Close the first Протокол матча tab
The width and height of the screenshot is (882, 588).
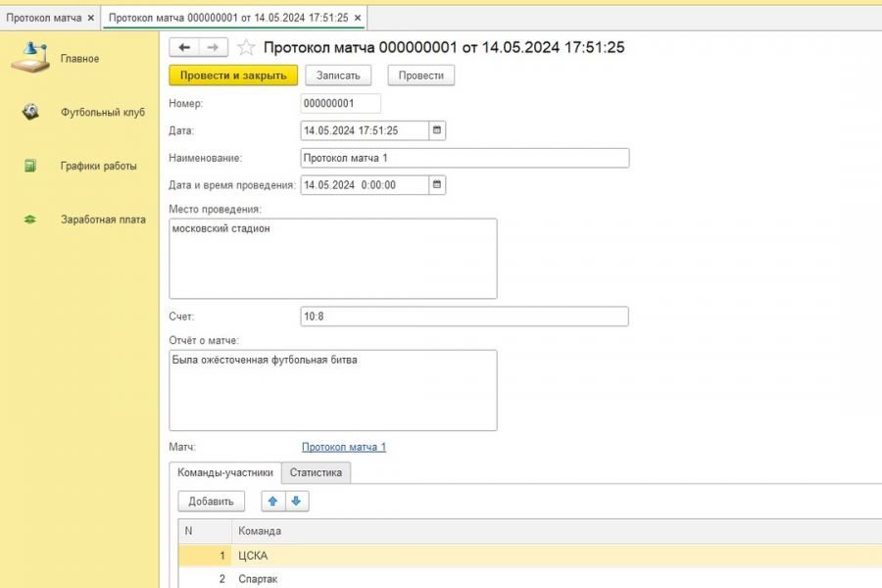(x=90, y=18)
